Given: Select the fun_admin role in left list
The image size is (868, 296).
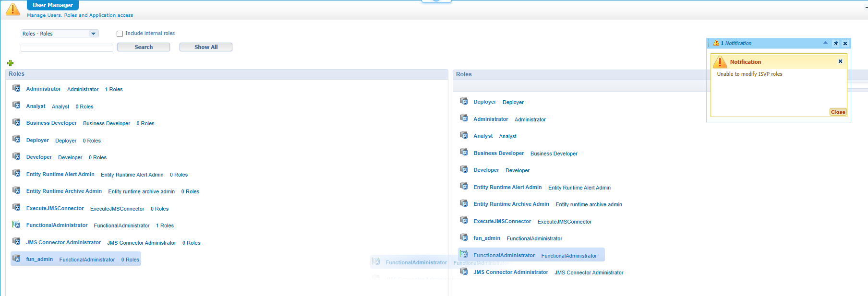Looking at the screenshot, I should point(39,260).
